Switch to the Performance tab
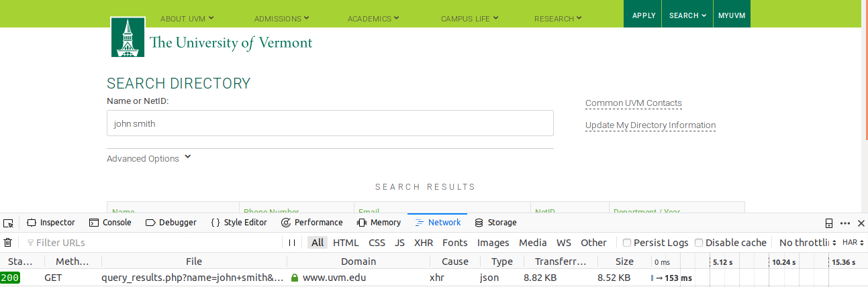Image resolution: width=868 pixels, height=287 pixels. [312, 223]
